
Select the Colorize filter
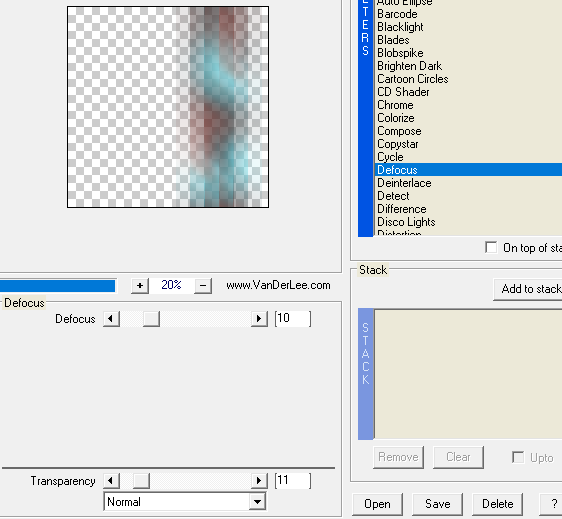point(395,118)
